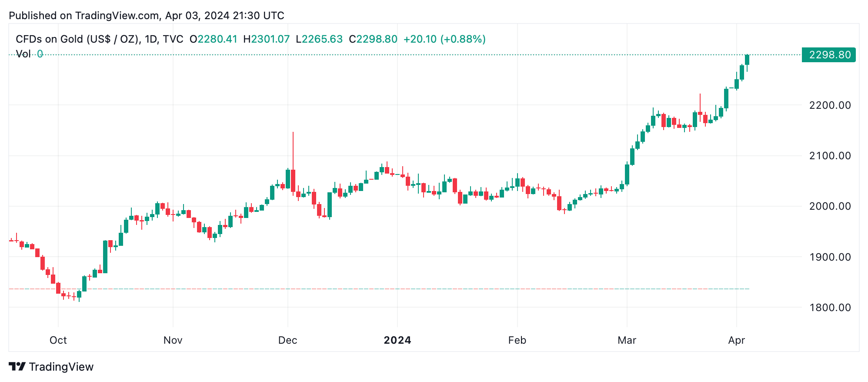Click the Oct label on time axis
This screenshot has height=382, width=868.
coord(58,340)
